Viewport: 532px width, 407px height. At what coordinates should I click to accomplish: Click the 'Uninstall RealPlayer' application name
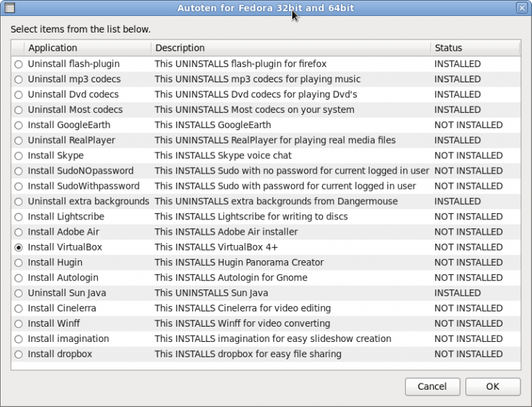coord(71,141)
